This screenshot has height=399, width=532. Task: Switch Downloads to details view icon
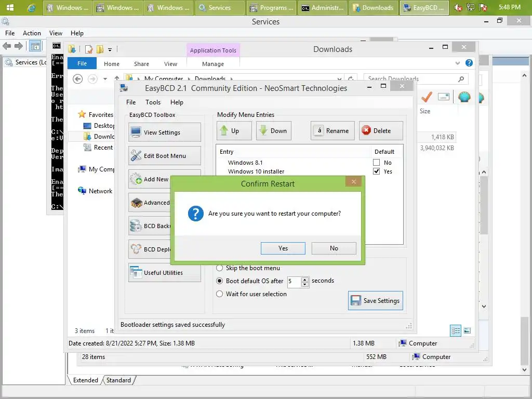tap(455, 330)
